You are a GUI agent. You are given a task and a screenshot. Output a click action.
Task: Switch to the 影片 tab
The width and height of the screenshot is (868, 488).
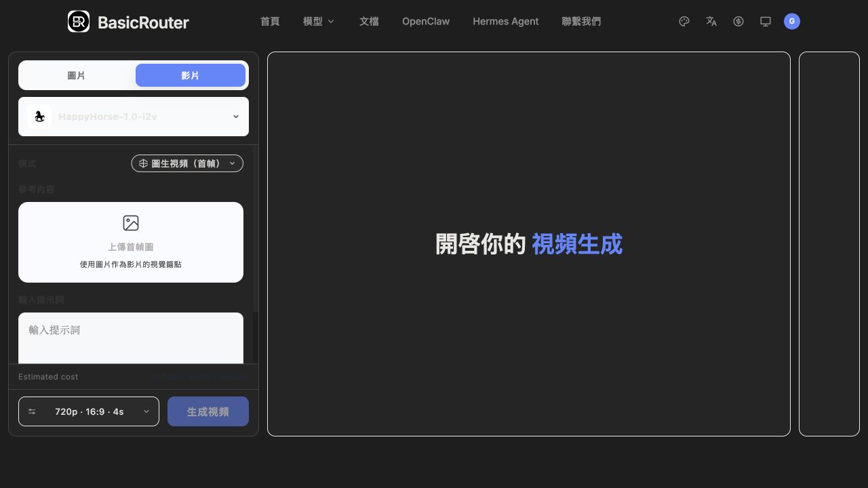click(191, 75)
